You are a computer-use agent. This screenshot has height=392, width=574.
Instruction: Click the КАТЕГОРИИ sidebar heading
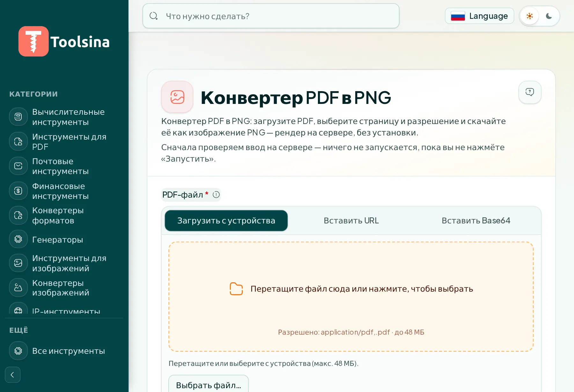(x=33, y=94)
